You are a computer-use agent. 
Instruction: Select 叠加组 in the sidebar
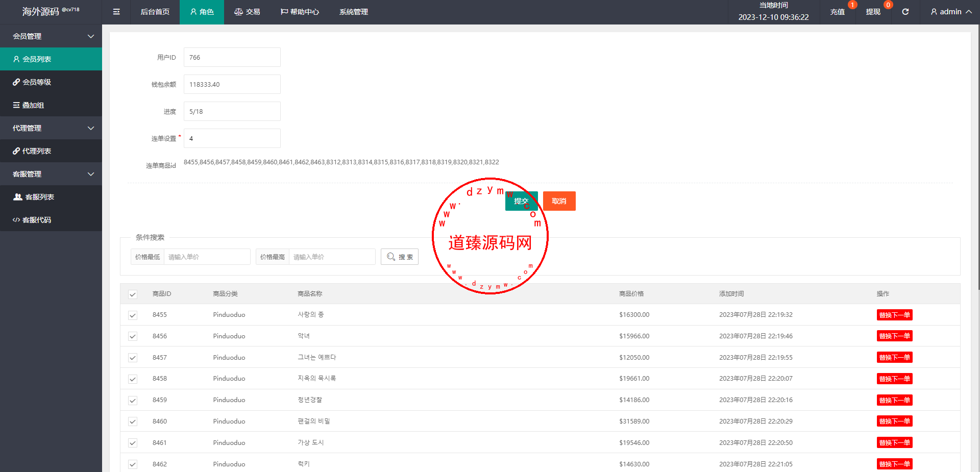[51, 105]
